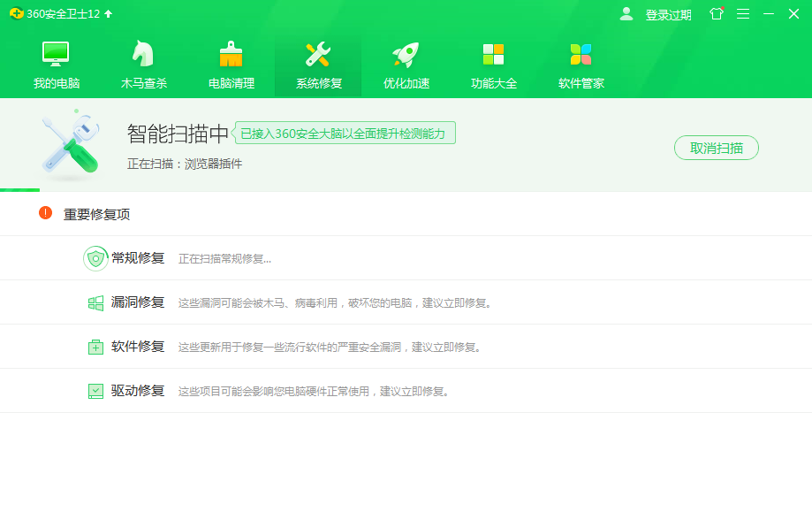Click the 正在扫描常规修复... status text
This screenshot has width=812, height=512.
tap(224, 259)
